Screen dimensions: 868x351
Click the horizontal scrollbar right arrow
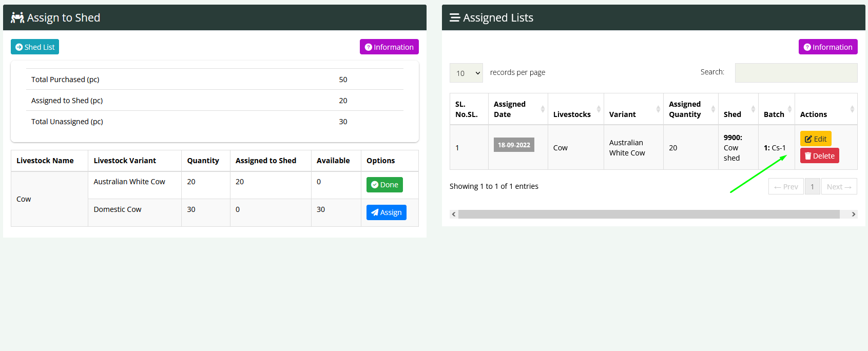(854, 215)
